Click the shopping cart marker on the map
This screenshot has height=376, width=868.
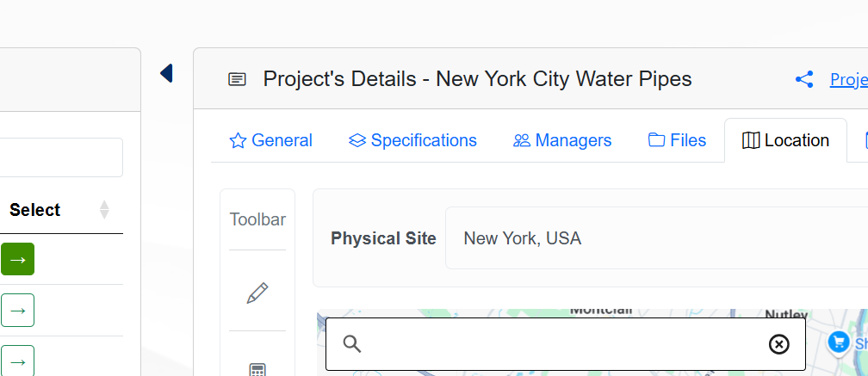click(838, 342)
